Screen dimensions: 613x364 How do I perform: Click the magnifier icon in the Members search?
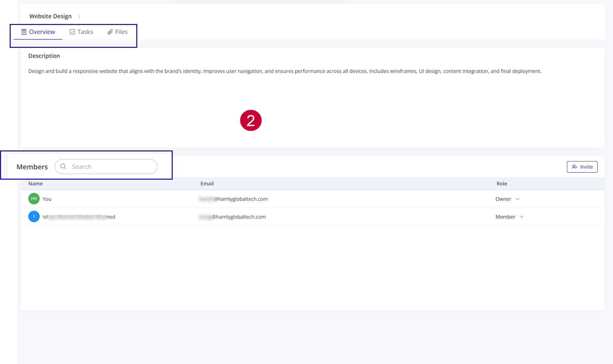(63, 166)
